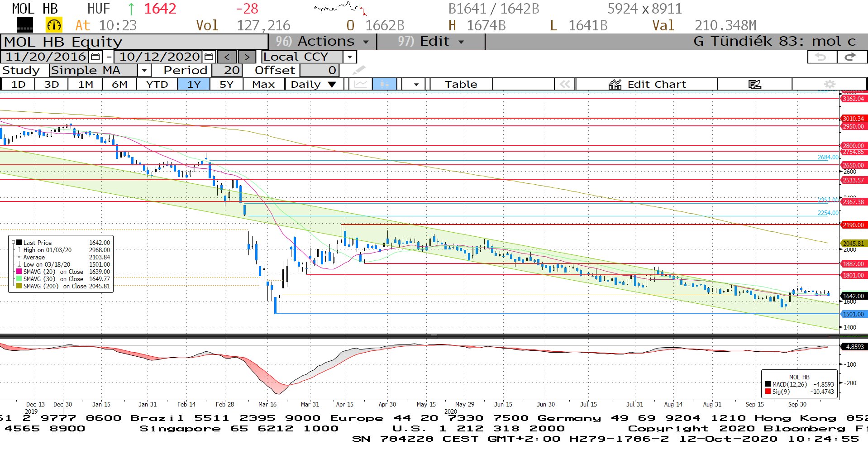Image resolution: width=868 pixels, height=464 pixels.
Task: Click the 1642.00 last price axis label
Action: tap(853, 296)
